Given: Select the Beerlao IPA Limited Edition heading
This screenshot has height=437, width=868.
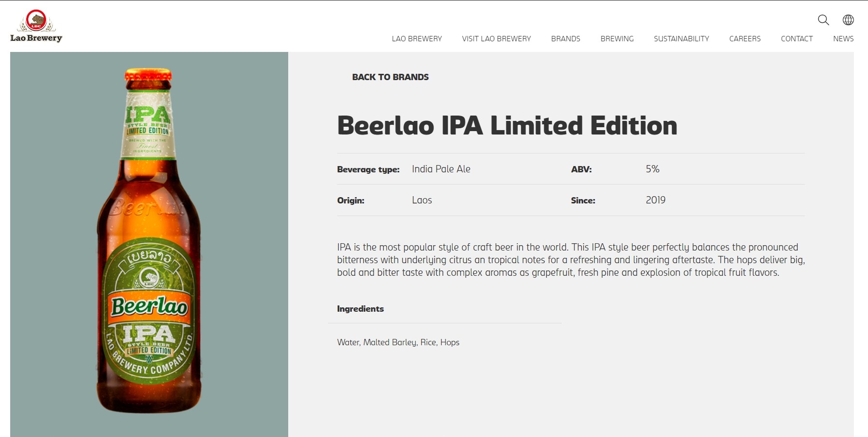Looking at the screenshot, I should [x=507, y=125].
